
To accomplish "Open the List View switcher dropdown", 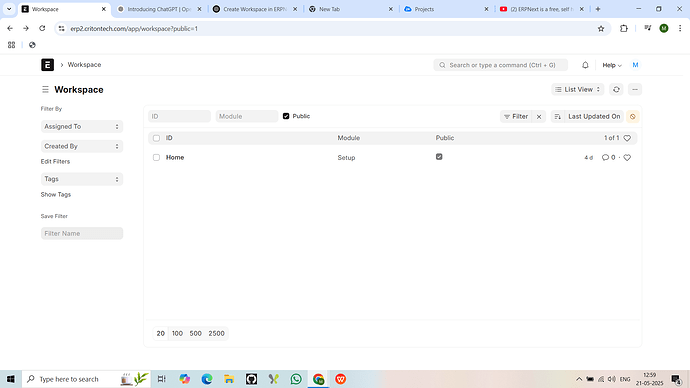I will 577,90.
